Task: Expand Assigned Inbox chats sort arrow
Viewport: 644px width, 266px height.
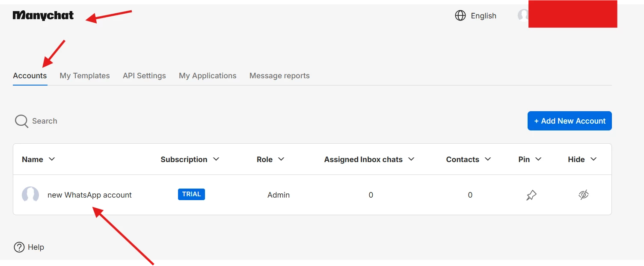Action: point(411,159)
